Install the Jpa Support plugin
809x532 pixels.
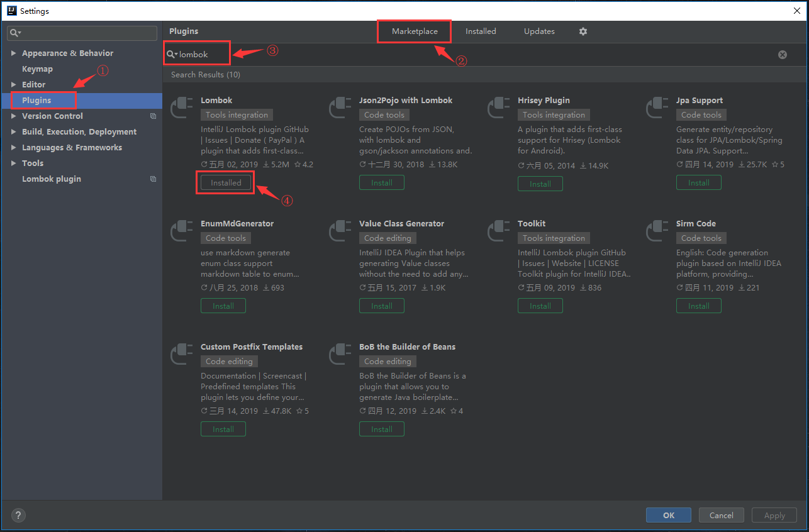[x=699, y=182]
